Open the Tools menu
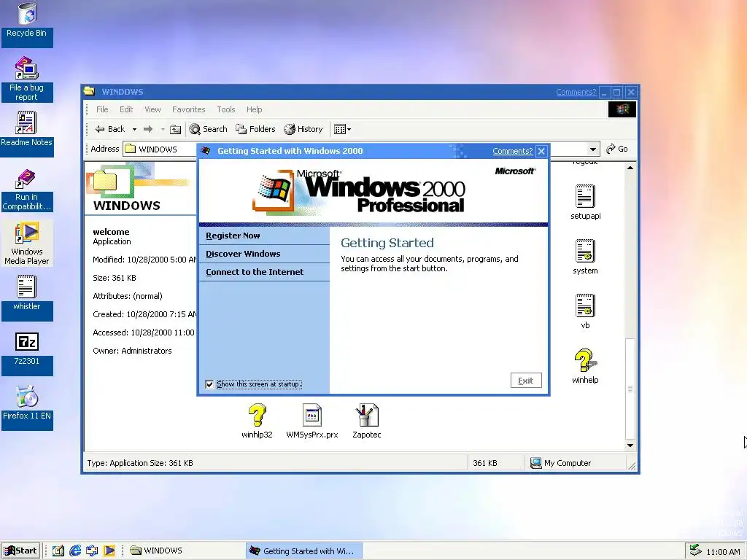 [226, 109]
